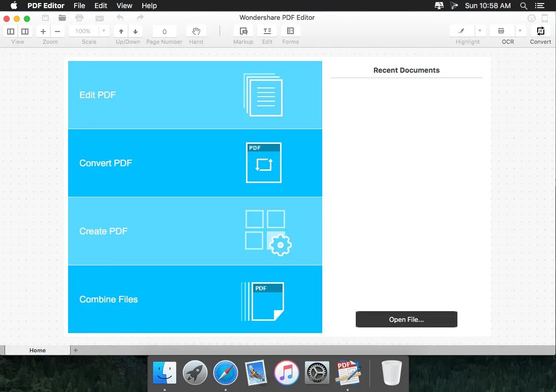Screen dimensions: 556x392
Task: Toggle the right panel view icon
Action: tap(25, 31)
